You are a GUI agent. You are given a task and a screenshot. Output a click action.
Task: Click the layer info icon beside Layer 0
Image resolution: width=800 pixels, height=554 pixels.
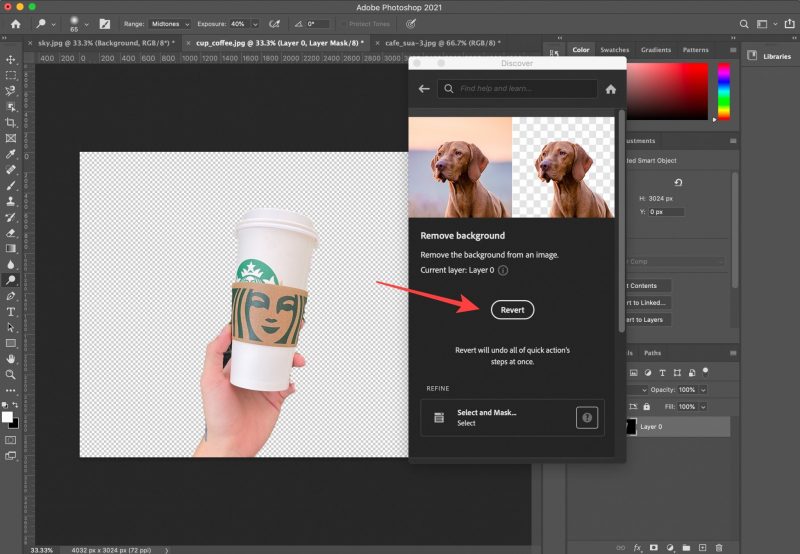(x=503, y=270)
